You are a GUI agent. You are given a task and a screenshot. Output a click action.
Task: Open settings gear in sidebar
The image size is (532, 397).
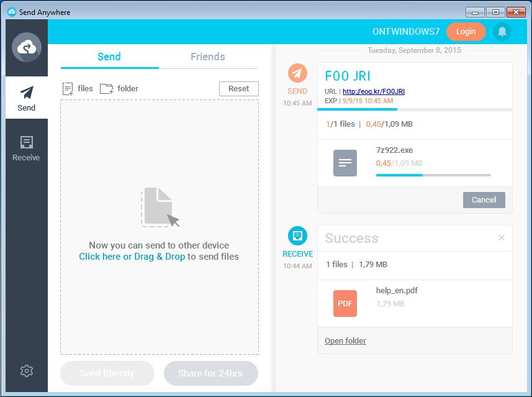[x=26, y=371]
